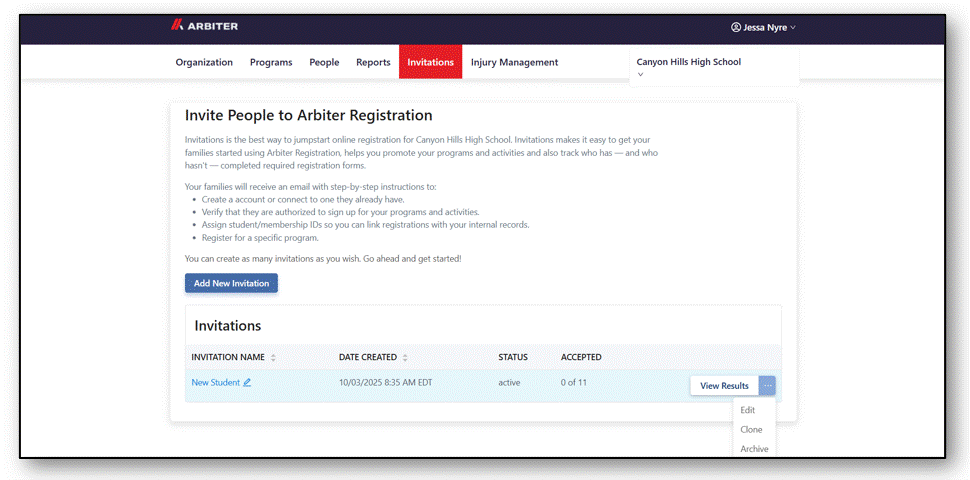Screen dimensions: 970x480
Task: Choose Clone from the options menu
Action: (x=751, y=429)
